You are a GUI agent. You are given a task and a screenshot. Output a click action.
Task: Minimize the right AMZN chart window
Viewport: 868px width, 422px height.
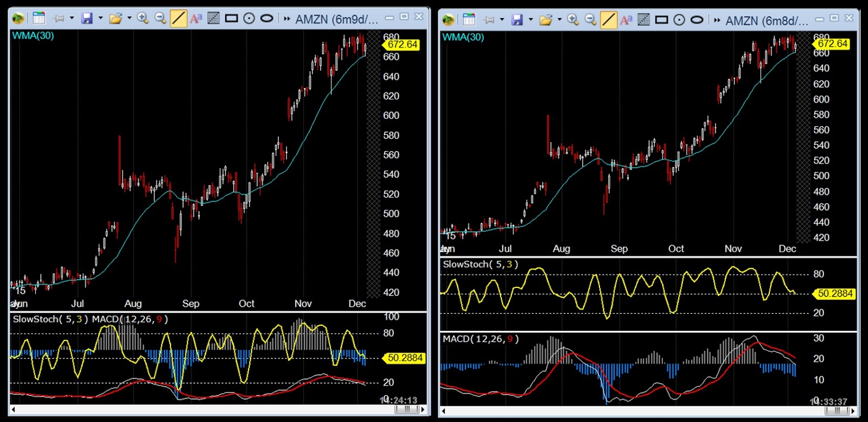820,19
